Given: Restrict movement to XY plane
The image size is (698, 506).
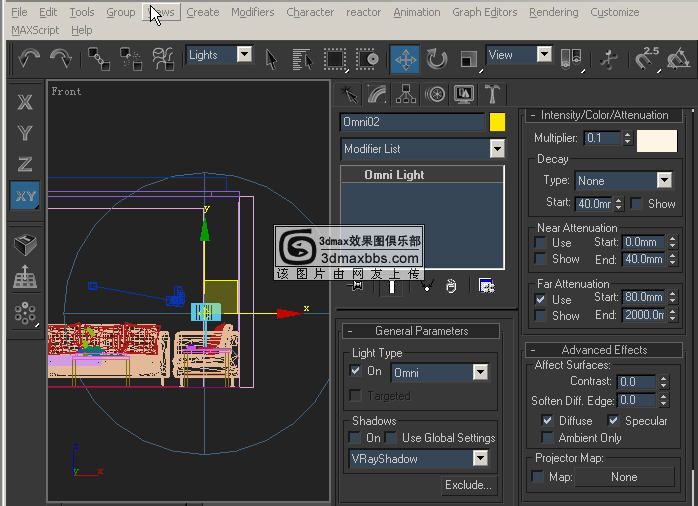Looking at the screenshot, I should 25,196.
